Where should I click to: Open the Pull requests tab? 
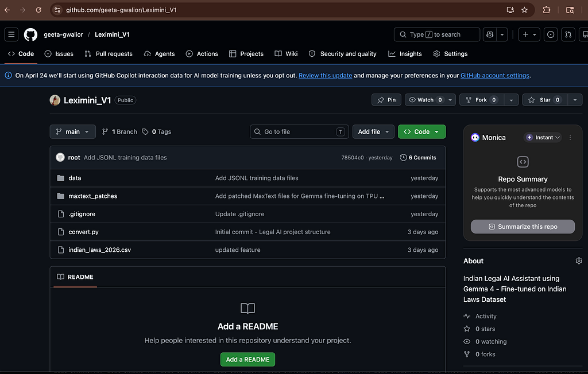tap(109, 54)
